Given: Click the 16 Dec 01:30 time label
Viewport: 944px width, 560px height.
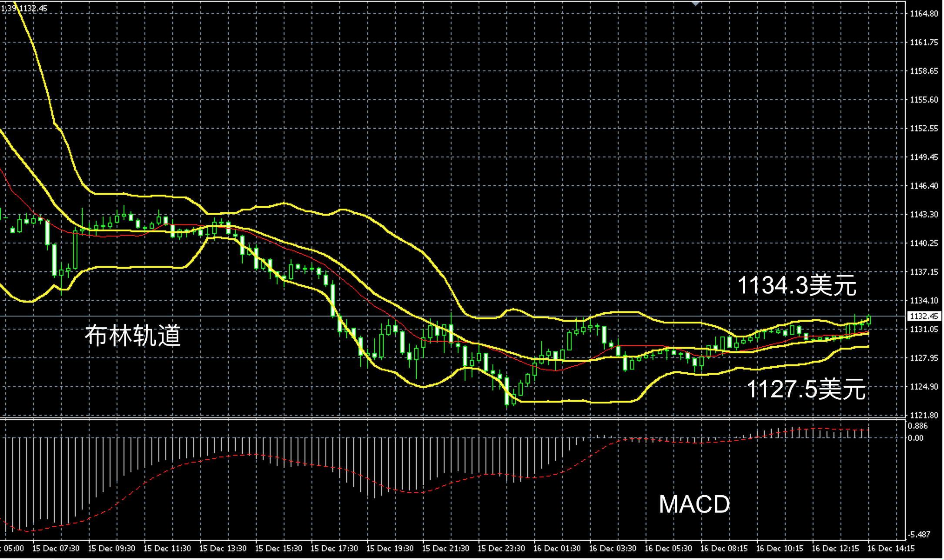Looking at the screenshot, I should pyautogui.click(x=557, y=548).
